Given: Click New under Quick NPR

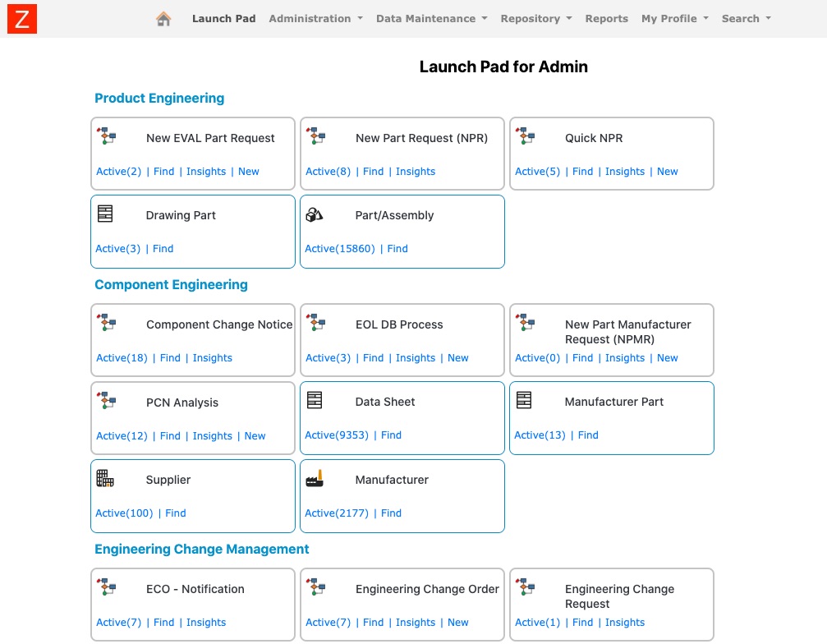Looking at the screenshot, I should [667, 172].
